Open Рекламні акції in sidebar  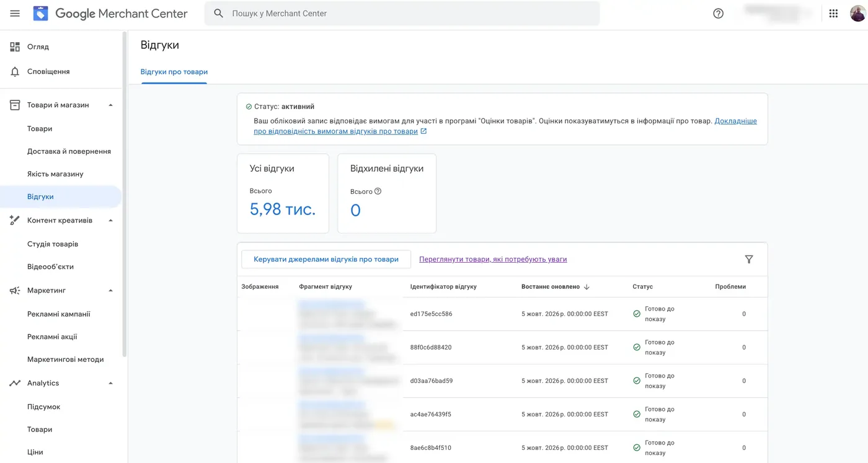(x=52, y=337)
